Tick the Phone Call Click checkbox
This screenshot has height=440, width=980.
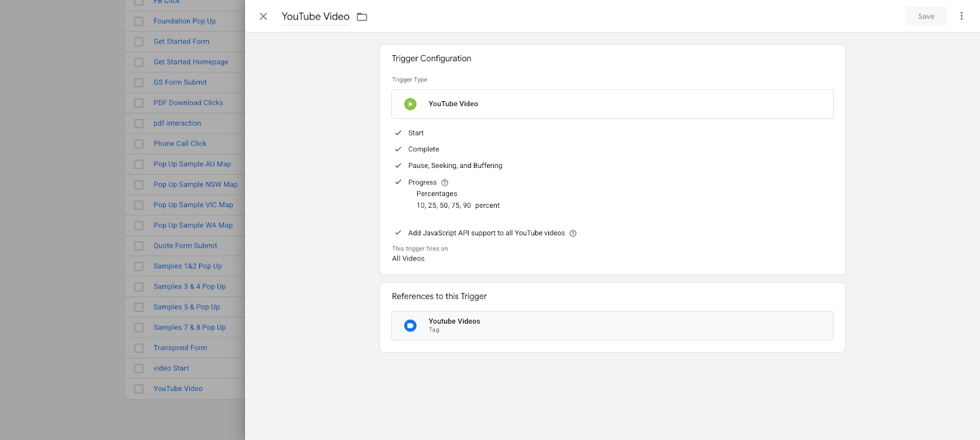[x=139, y=144]
